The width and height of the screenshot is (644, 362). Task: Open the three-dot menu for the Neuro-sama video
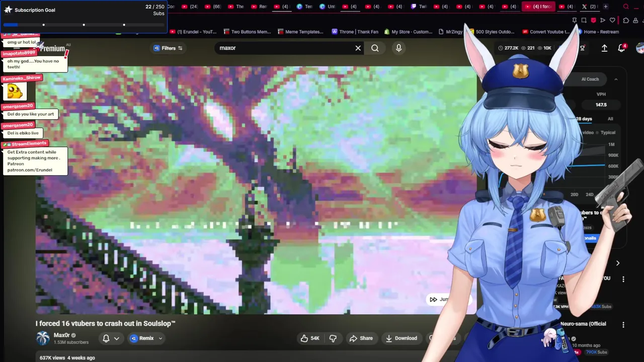click(623, 325)
